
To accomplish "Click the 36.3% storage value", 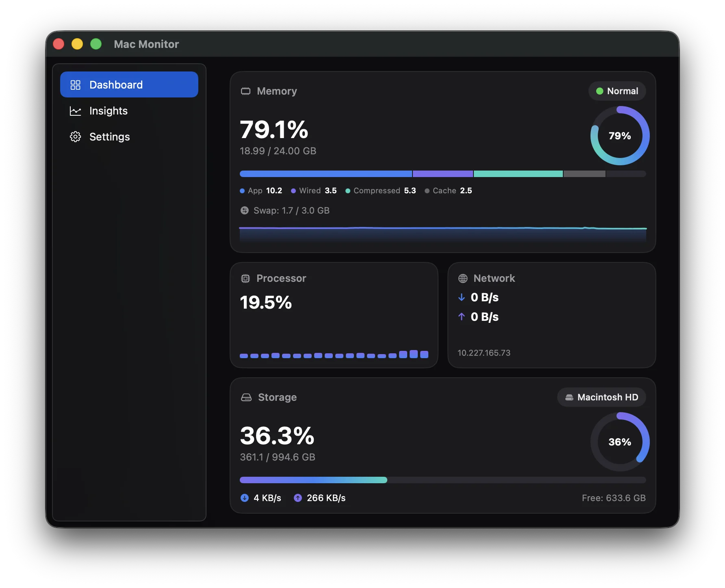I will pos(277,436).
